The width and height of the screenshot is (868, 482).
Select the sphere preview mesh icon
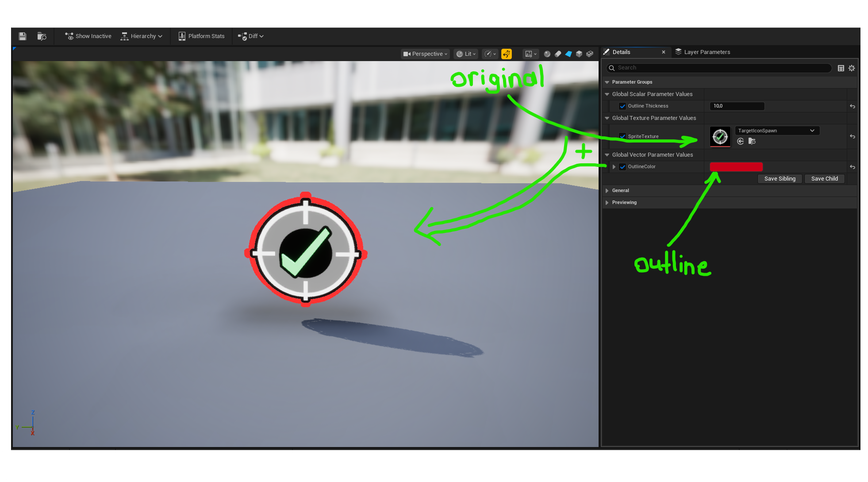click(547, 54)
